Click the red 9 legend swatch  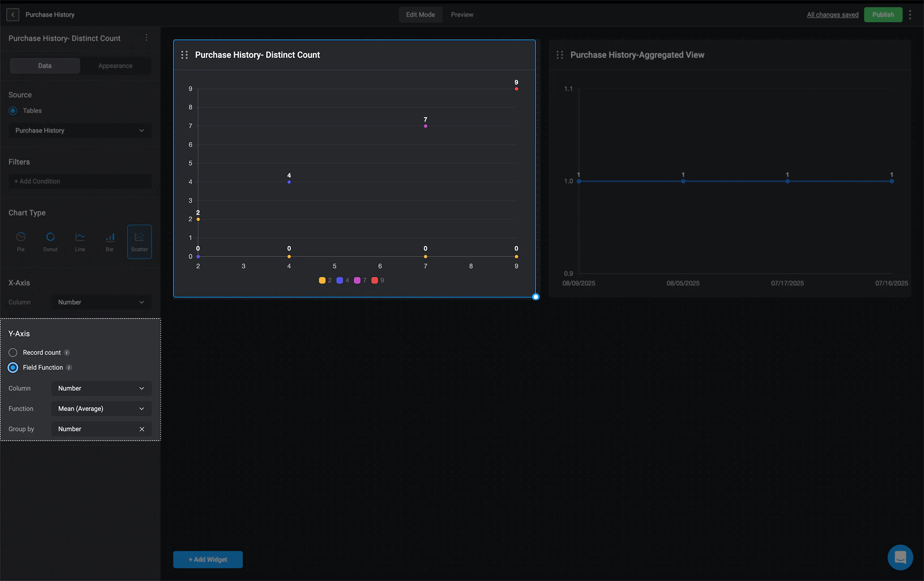click(375, 280)
